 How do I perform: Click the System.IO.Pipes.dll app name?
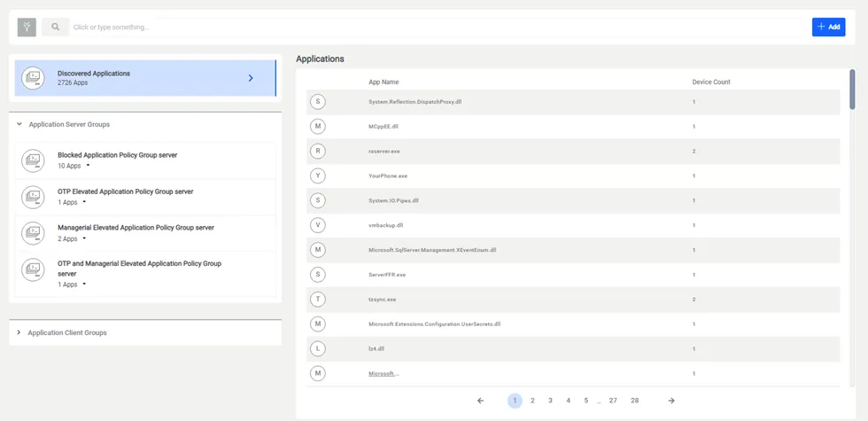393,200
